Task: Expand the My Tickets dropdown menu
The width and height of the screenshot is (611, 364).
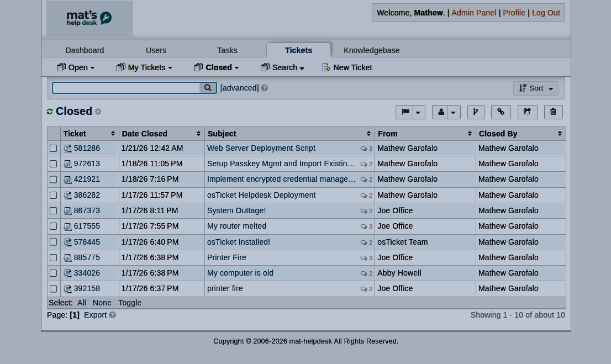Action: pos(144,67)
